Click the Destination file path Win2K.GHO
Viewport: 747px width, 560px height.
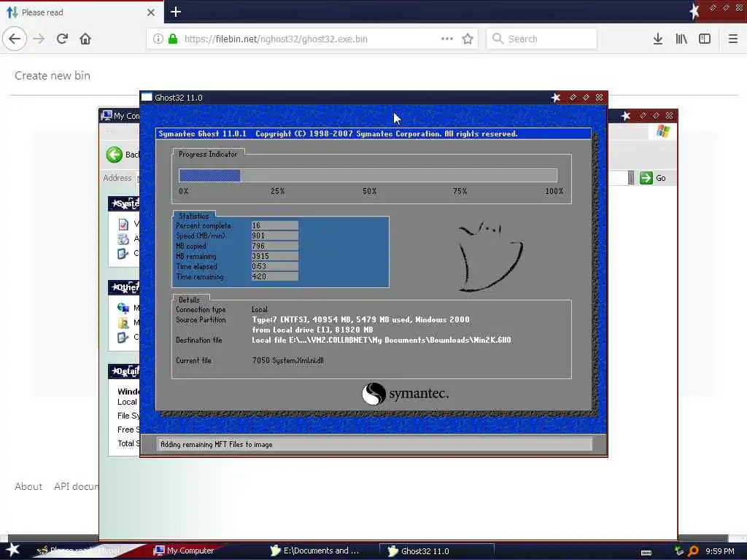click(x=381, y=340)
